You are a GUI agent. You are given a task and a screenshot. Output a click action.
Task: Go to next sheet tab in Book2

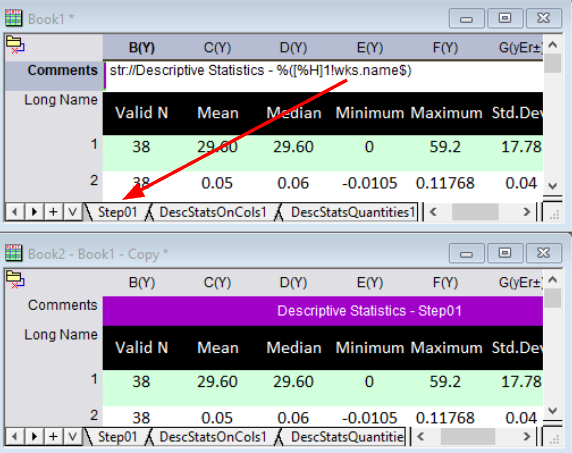[34, 437]
